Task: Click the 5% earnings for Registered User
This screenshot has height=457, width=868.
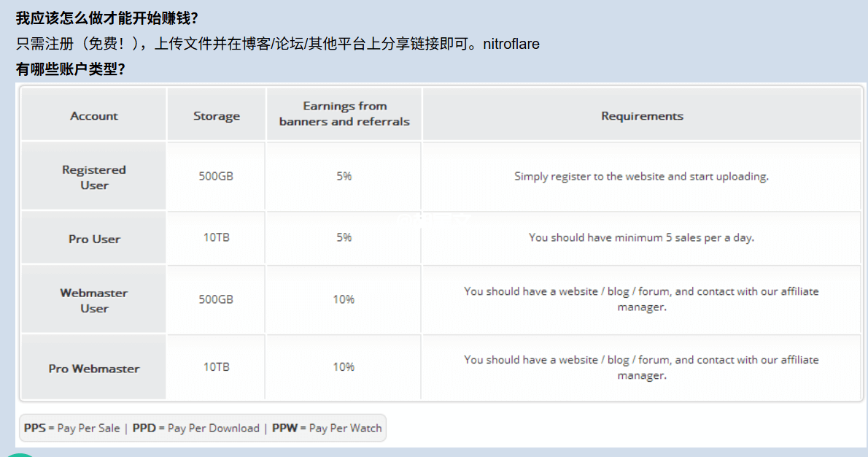Action: click(344, 176)
